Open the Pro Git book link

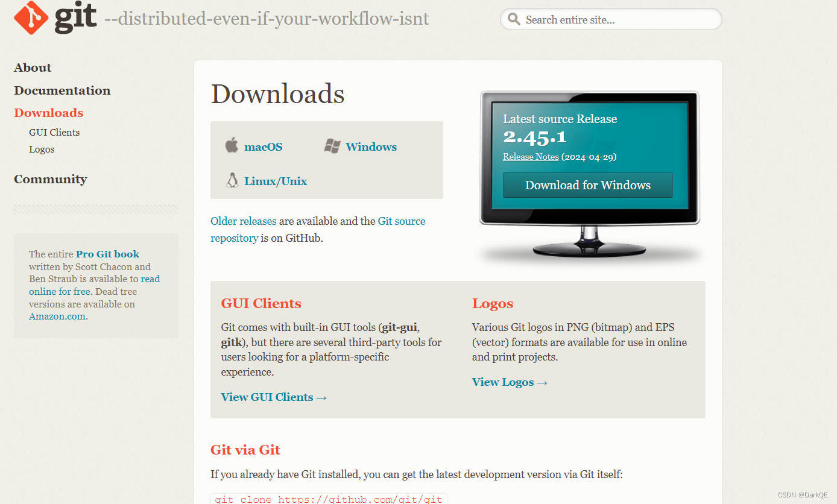pos(107,254)
